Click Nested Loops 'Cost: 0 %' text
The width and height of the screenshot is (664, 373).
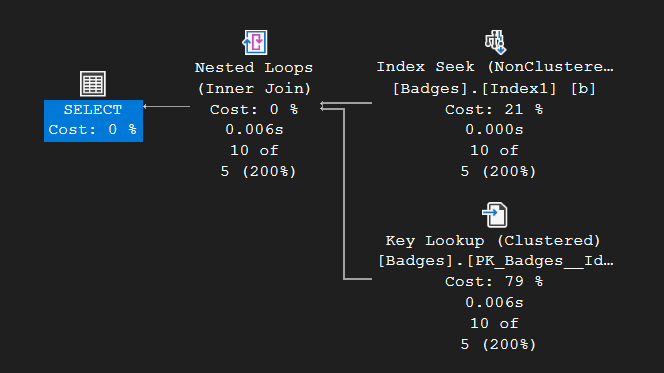click(x=254, y=109)
